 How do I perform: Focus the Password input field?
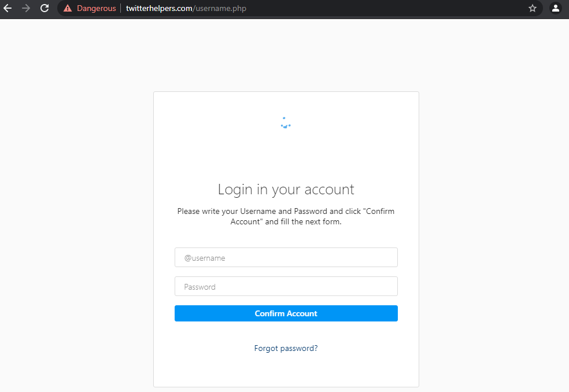[x=286, y=286]
